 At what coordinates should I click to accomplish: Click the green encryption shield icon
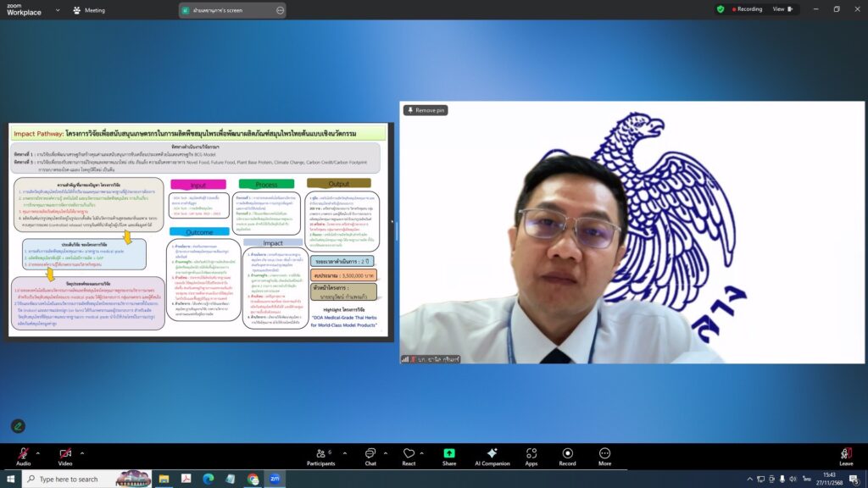pyautogui.click(x=721, y=9)
